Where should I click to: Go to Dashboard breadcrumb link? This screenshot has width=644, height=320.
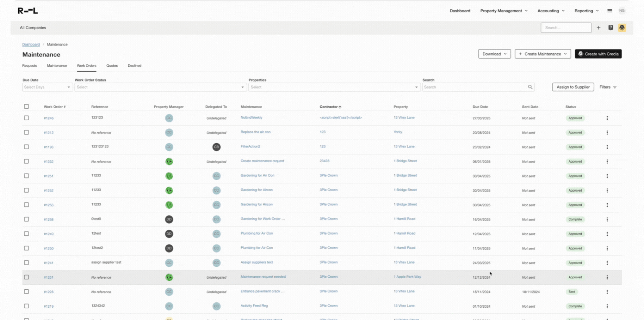(x=31, y=44)
